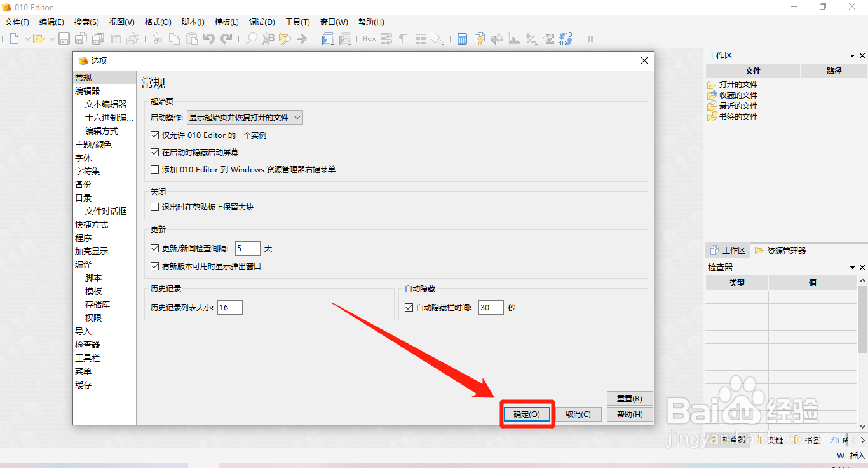Image resolution: width=868 pixels, height=468 pixels.
Task: Click dropdown arrow next to New file icon
Action: (x=27, y=39)
